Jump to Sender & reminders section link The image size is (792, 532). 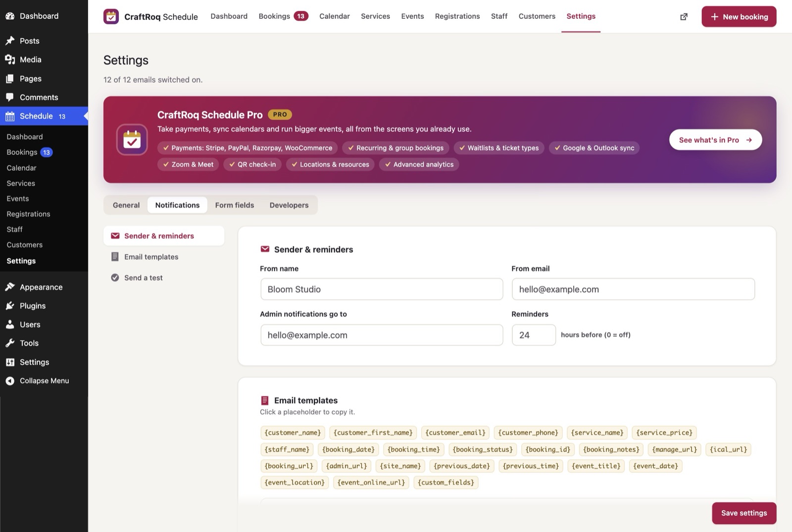(164, 236)
